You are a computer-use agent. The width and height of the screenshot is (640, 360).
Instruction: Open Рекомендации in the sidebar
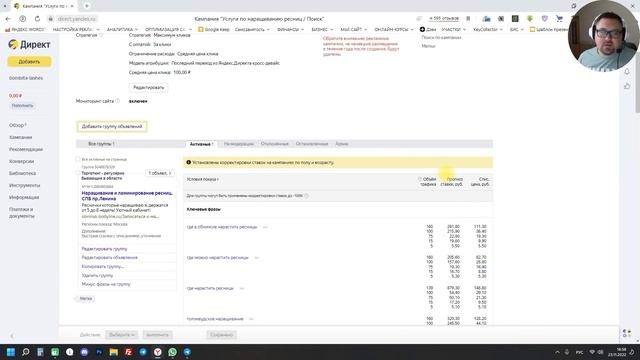(x=26, y=149)
